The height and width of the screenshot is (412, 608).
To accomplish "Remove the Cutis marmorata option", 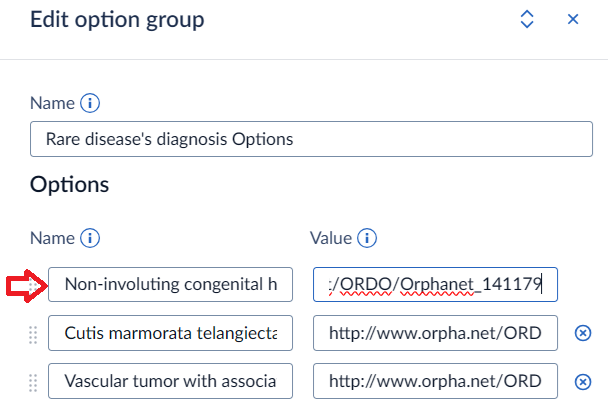I will [583, 334].
